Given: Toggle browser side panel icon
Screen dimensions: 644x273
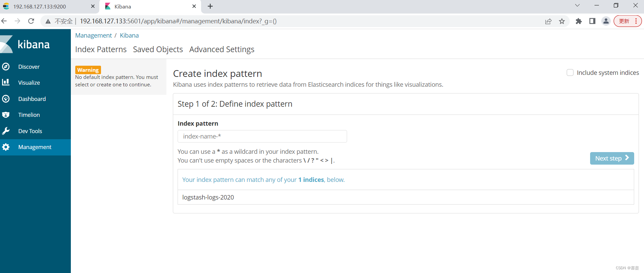Looking at the screenshot, I should point(592,21).
